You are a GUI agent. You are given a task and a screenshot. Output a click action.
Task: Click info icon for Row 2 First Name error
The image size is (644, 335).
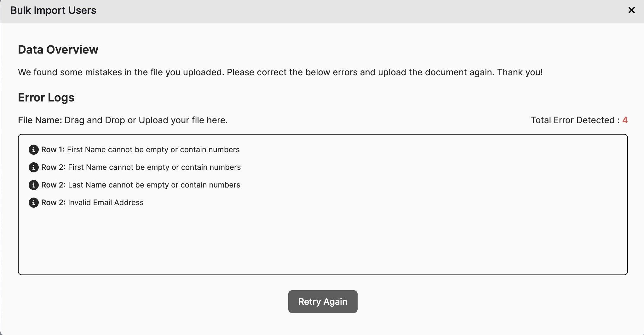click(x=34, y=167)
